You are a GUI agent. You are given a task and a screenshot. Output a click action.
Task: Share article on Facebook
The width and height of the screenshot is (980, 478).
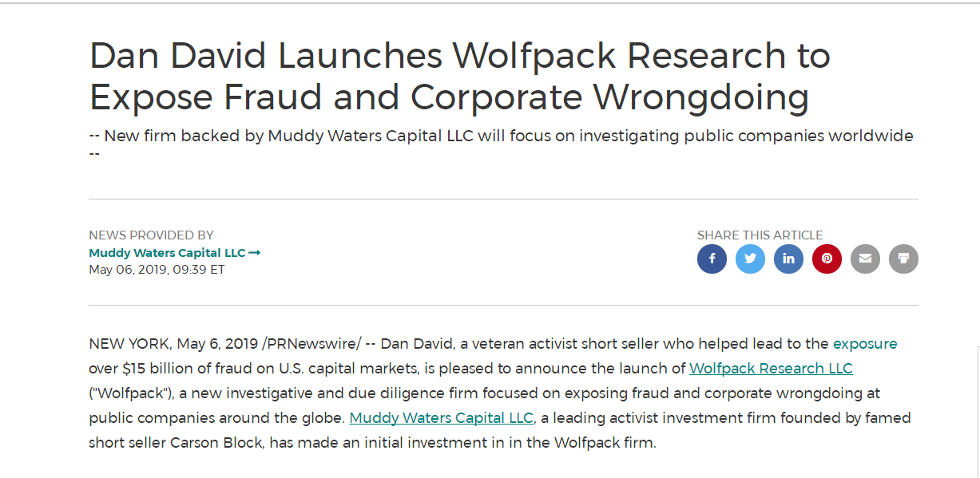coord(712,259)
